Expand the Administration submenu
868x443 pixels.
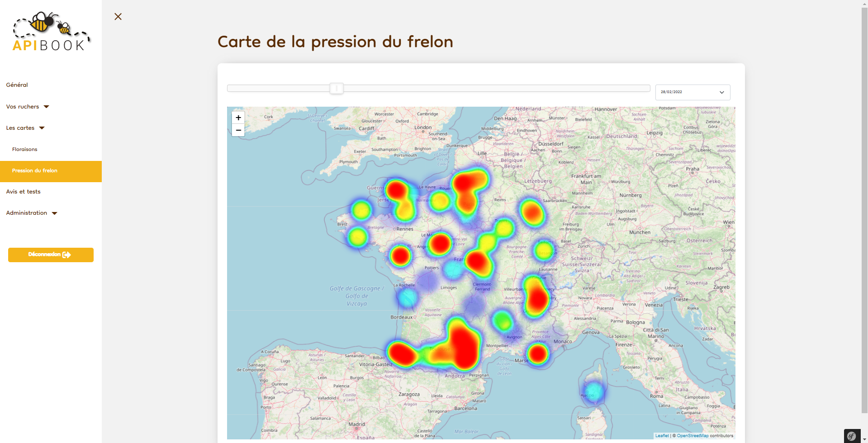pos(32,213)
